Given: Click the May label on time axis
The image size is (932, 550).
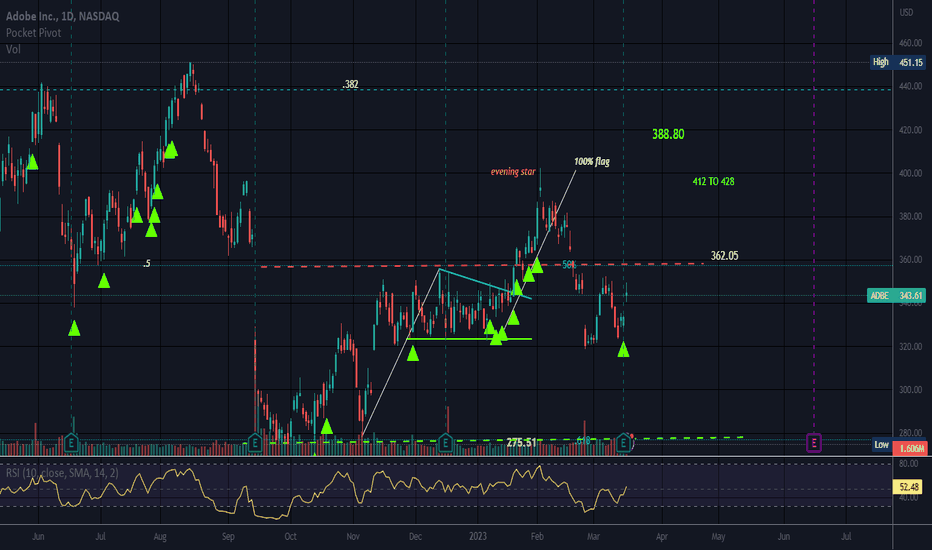Looking at the screenshot, I should click(x=718, y=536).
